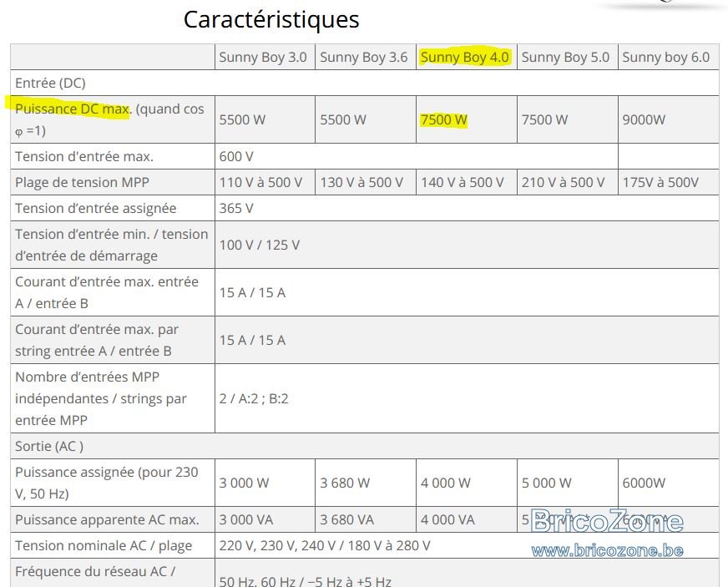The image size is (728, 587).
Task: Click the Tension nominale AC / plage label
Action: tap(103, 546)
